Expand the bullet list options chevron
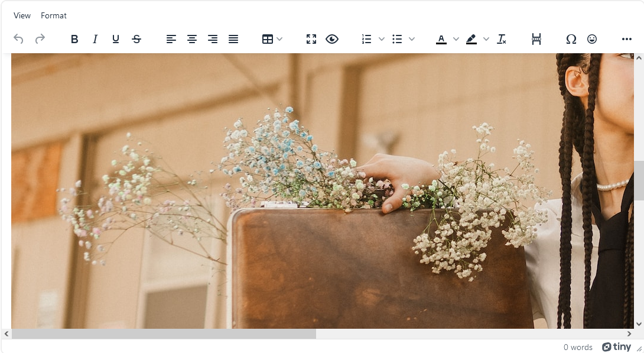Viewport: 644px width, 353px height. click(412, 39)
